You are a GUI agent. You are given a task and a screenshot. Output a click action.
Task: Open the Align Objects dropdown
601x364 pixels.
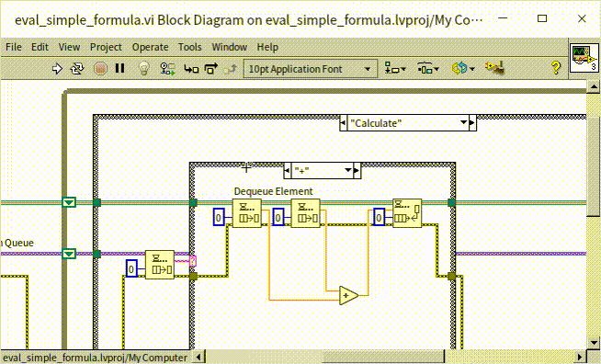(x=395, y=69)
